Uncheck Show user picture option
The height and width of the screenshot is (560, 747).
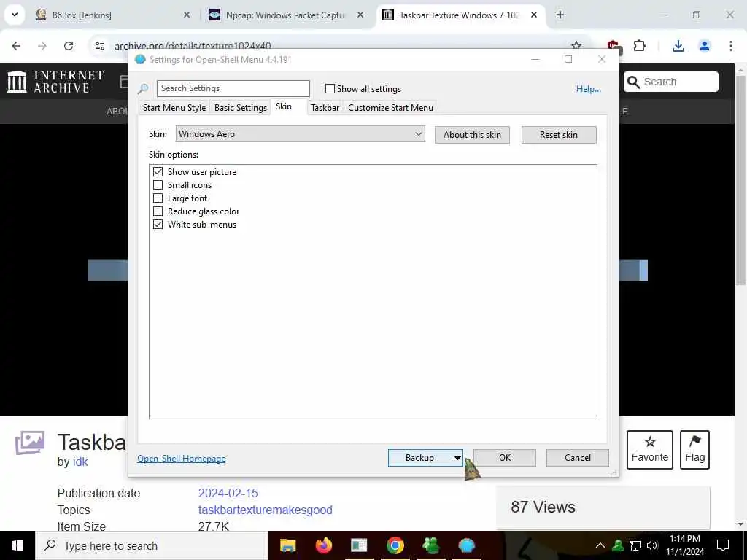coord(158,171)
